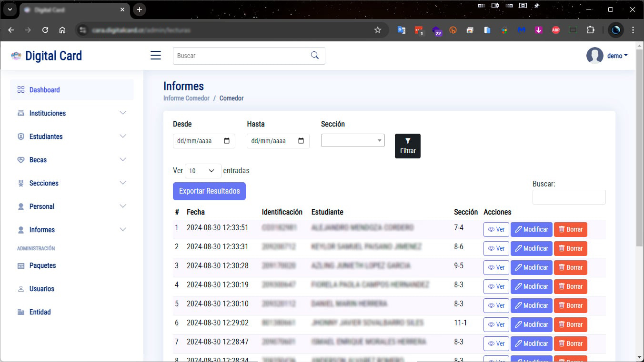644x362 pixels.
Task: Open calendar picker in Hasta date field
Action: pyautogui.click(x=301, y=141)
